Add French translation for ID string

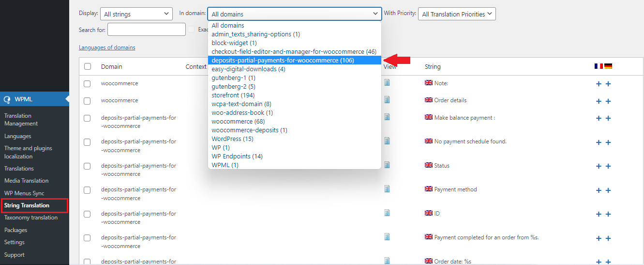pos(599,214)
